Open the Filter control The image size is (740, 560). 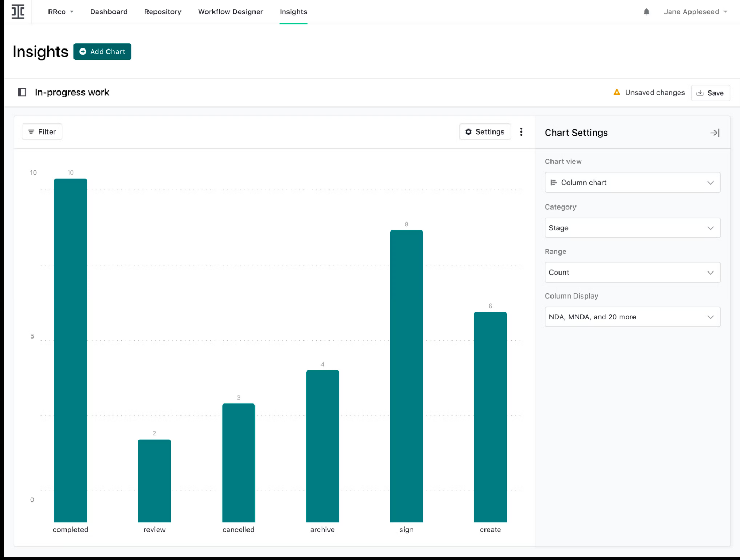tap(42, 132)
